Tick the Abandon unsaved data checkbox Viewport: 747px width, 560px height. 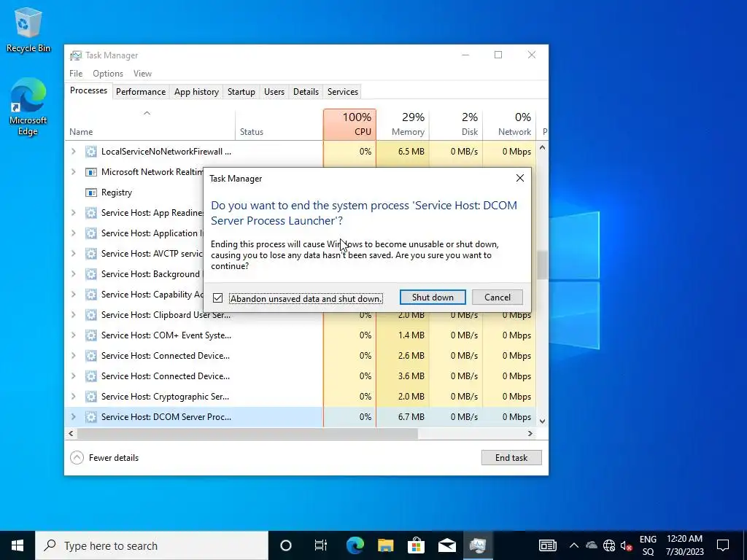(x=217, y=298)
